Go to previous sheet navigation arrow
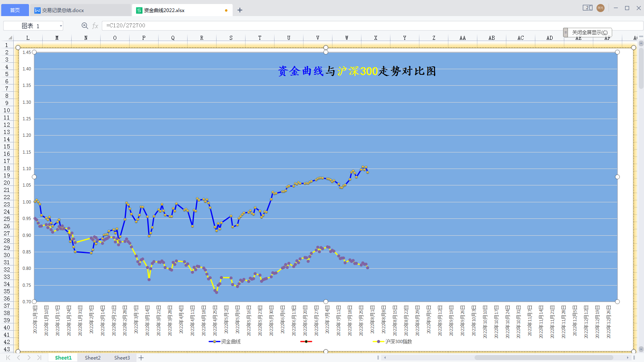This screenshot has height=362, width=644. [x=19, y=358]
